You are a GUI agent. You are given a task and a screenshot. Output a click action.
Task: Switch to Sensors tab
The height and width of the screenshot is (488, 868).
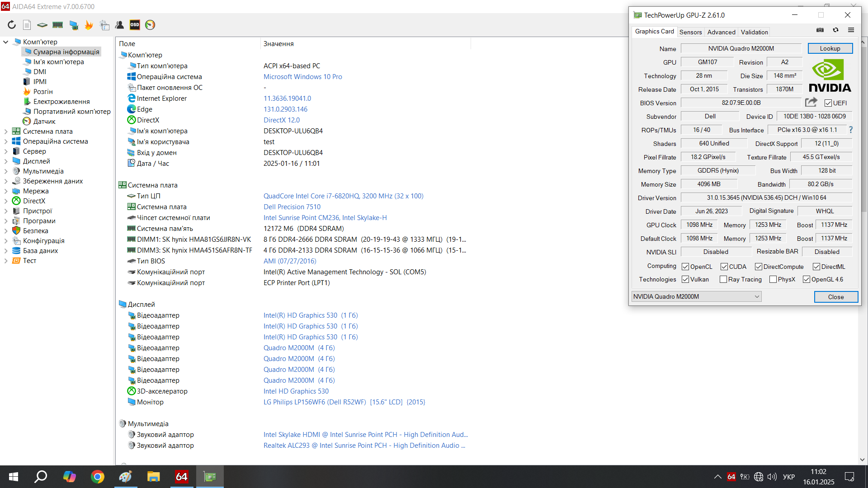click(x=690, y=32)
